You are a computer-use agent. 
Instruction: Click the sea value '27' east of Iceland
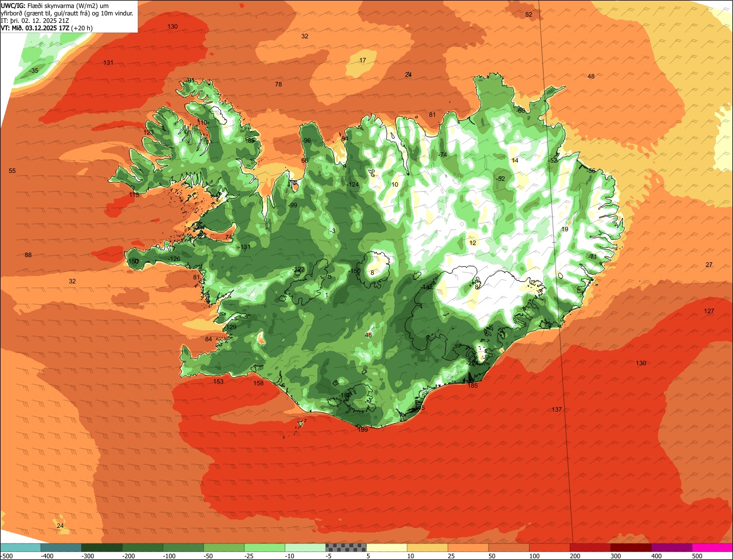709,265
